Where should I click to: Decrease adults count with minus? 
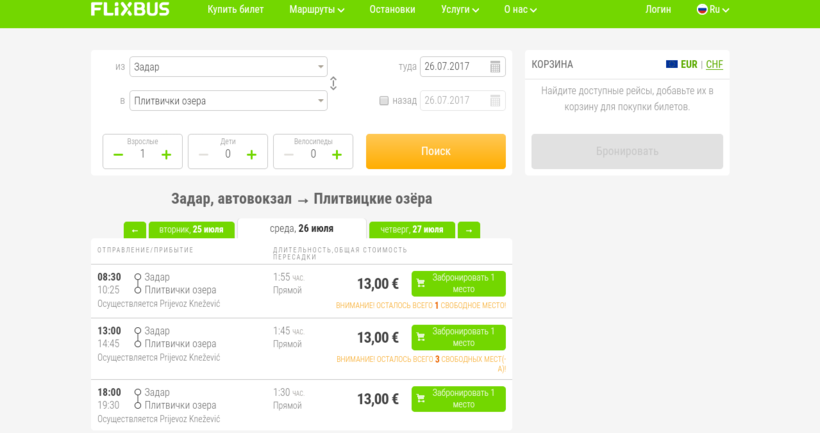[x=118, y=154]
